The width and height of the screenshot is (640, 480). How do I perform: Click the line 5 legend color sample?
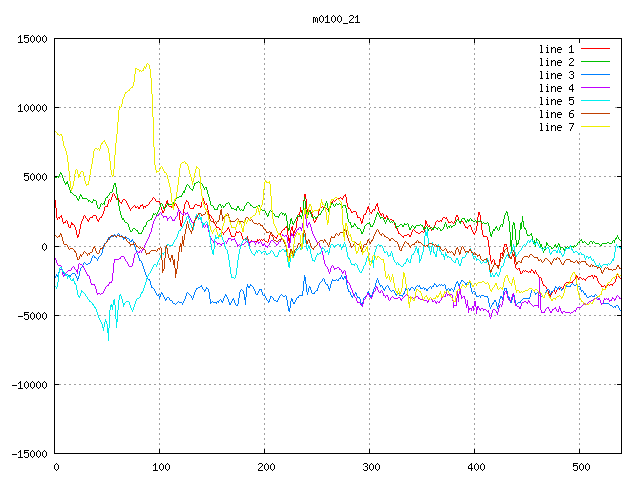(x=596, y=101)
